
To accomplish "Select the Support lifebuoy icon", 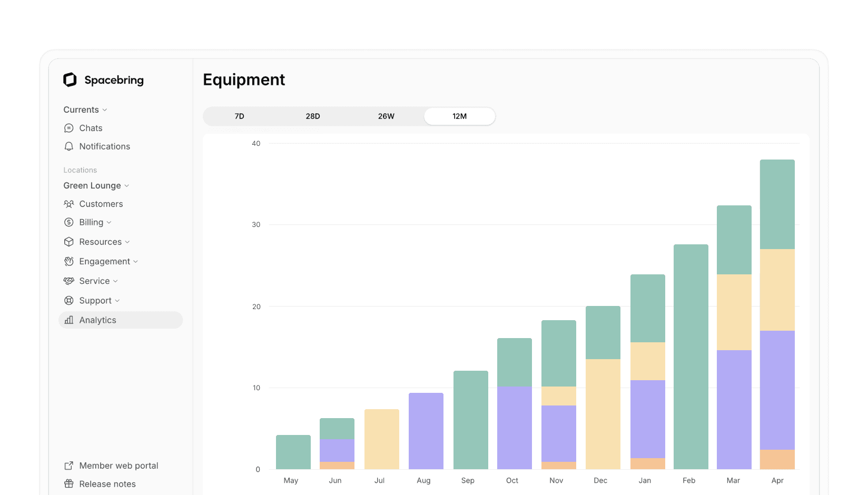I will tap(69, 300).
